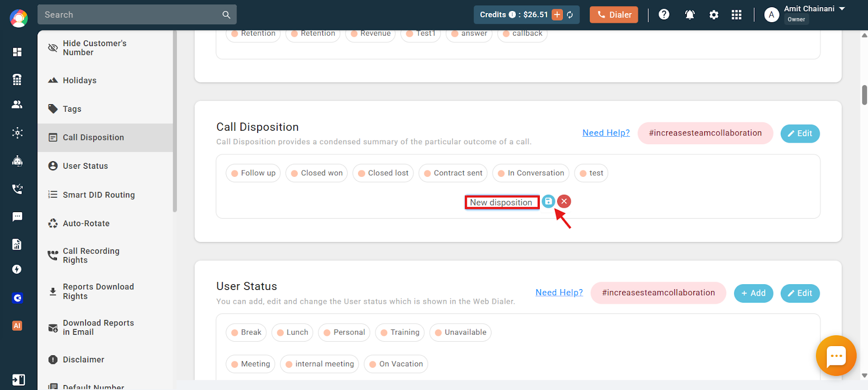Open Tags in settings menu
Viewport: 868px width, 390px height.
pos(105,109)
